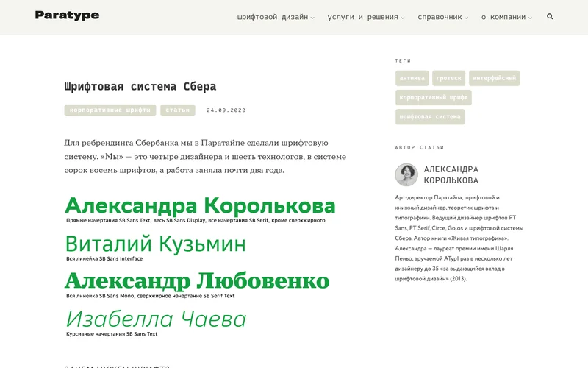The height and width of the screenshot is (368, 588).
Task: Click the «ТЕГИ» sidebar heading
Action: [x=403, y=60]
